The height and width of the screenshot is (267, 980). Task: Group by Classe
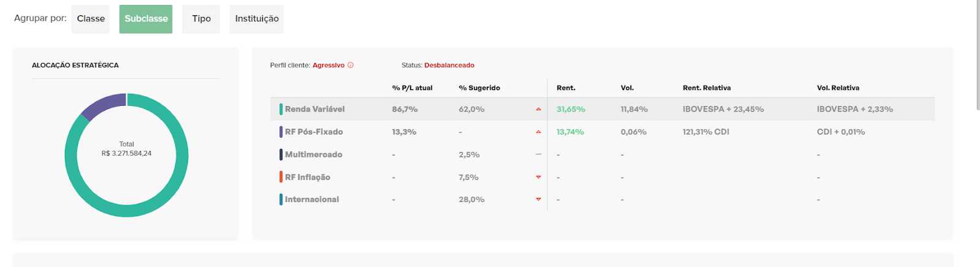point(91,19)
